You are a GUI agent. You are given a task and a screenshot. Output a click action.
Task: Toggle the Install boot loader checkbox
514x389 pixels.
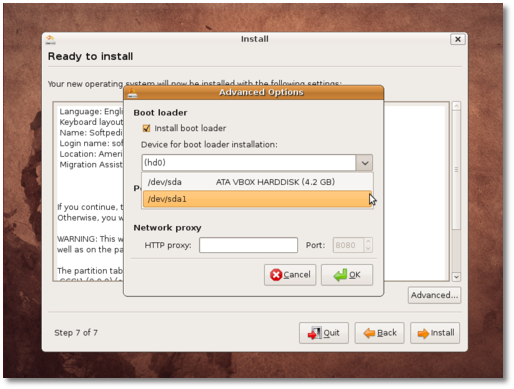(146, 128)
